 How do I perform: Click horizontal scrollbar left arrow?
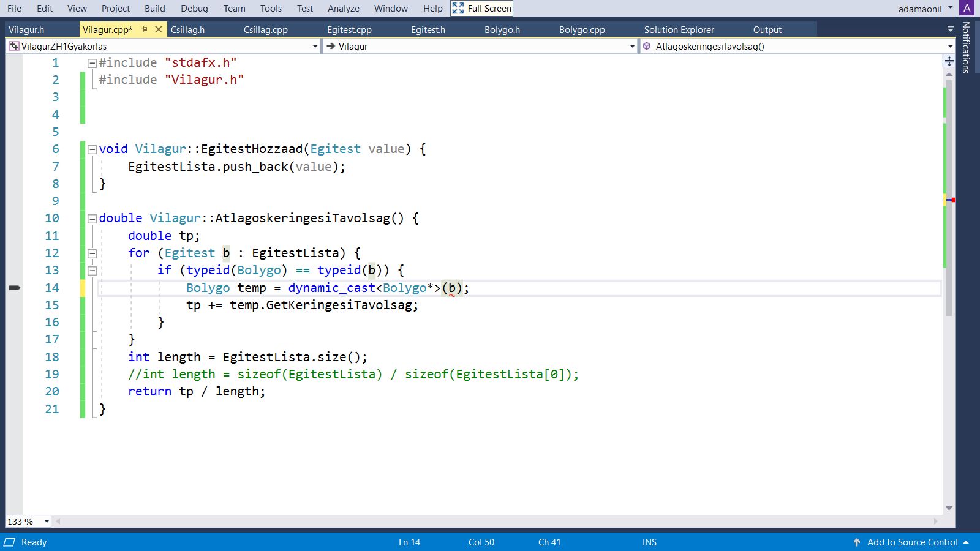point(58,522)
